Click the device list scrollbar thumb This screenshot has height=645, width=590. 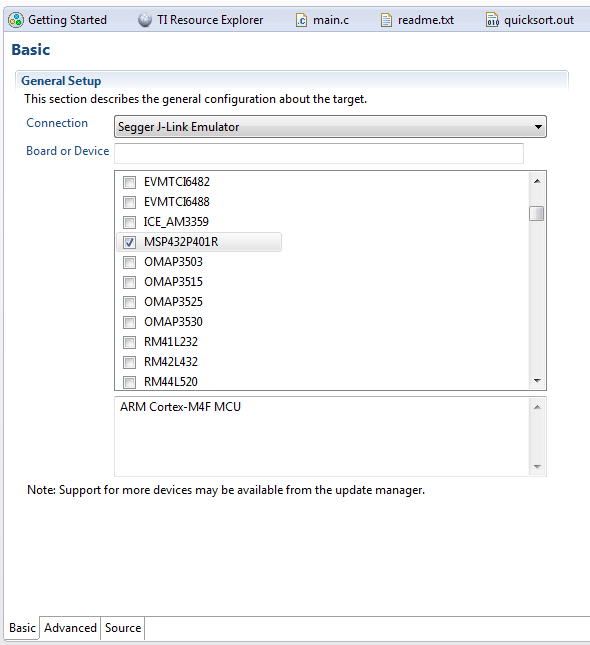tap(537, 213)
